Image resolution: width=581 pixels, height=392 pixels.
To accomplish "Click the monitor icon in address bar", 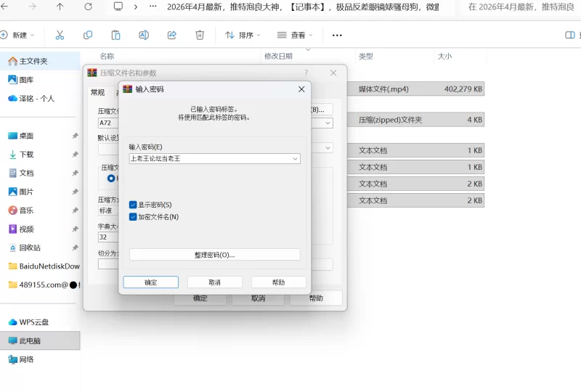I will [118, 7].
